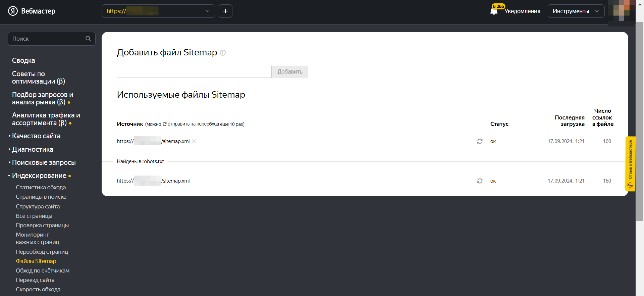Viewport: 644px width, 296px height.
Task: Open the Уведомления link
Action: 522,11
